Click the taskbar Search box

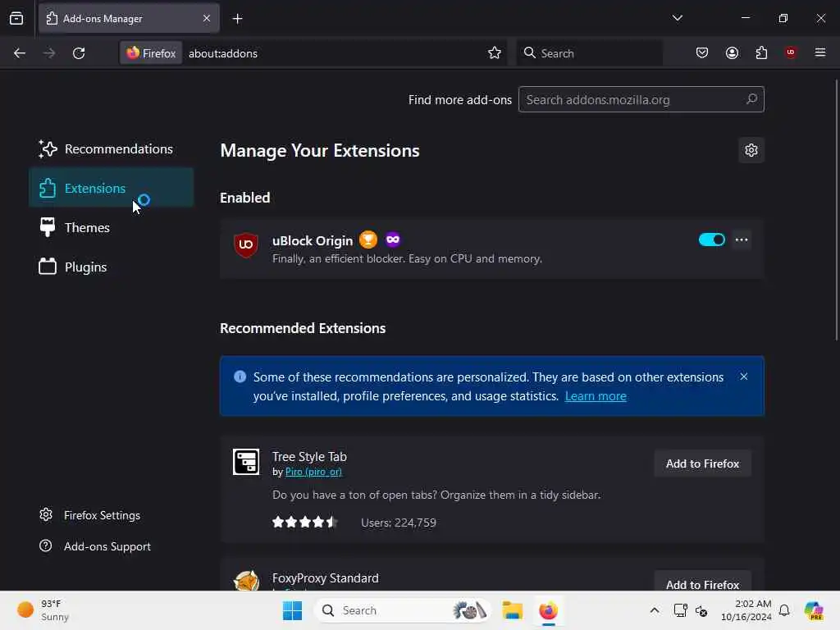402,610
